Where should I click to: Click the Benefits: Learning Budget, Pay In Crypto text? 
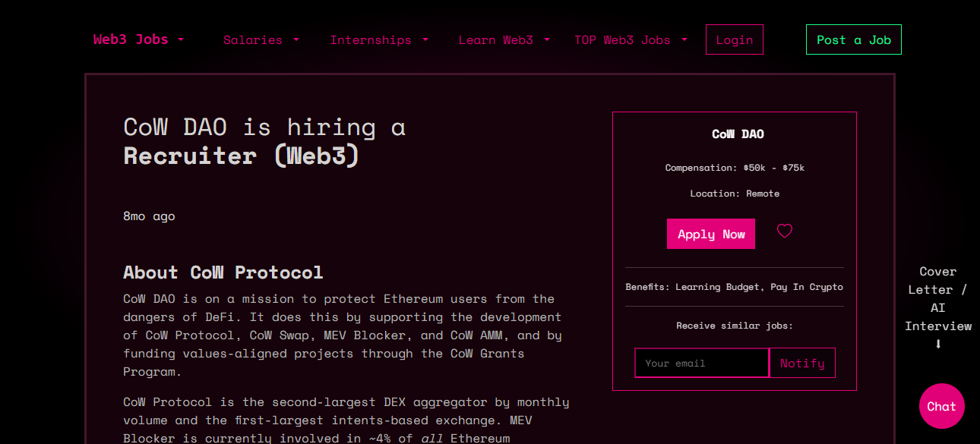tap(735, 287)
